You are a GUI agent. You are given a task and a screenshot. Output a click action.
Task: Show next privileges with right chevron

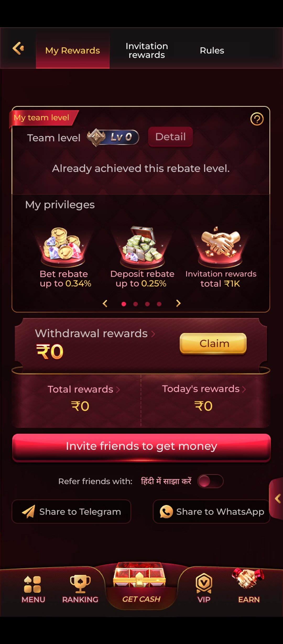point(178,303)
